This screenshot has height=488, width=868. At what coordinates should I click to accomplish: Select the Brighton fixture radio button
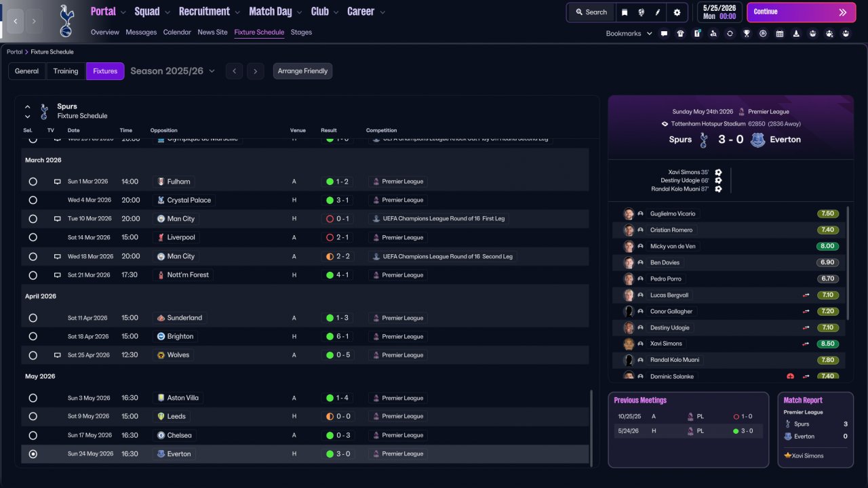(33, 337)
